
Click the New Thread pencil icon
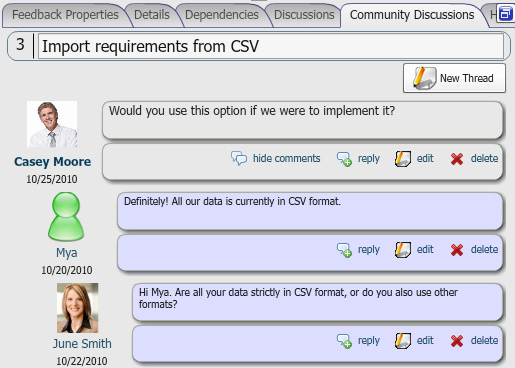[x=425, y=78]
